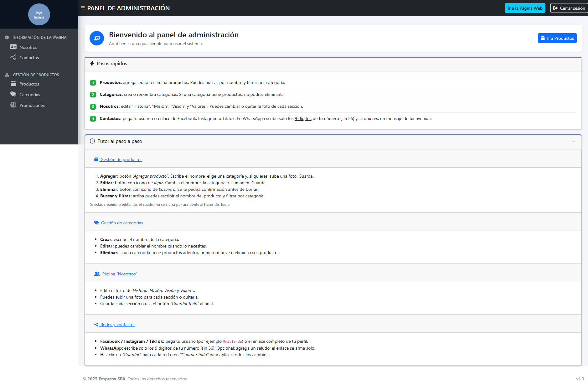
Task: Click the Tutorial paso a paso header
Action: click(120, 141)
